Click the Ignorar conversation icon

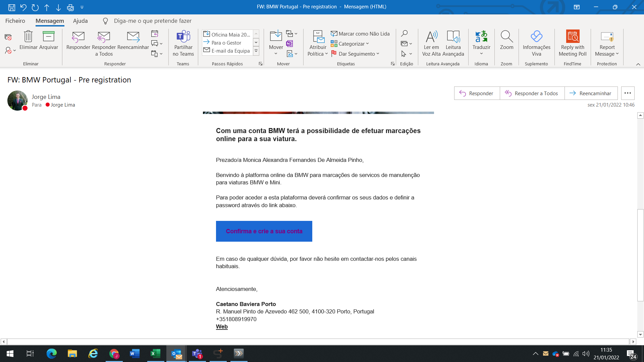[x=8, y=37]
